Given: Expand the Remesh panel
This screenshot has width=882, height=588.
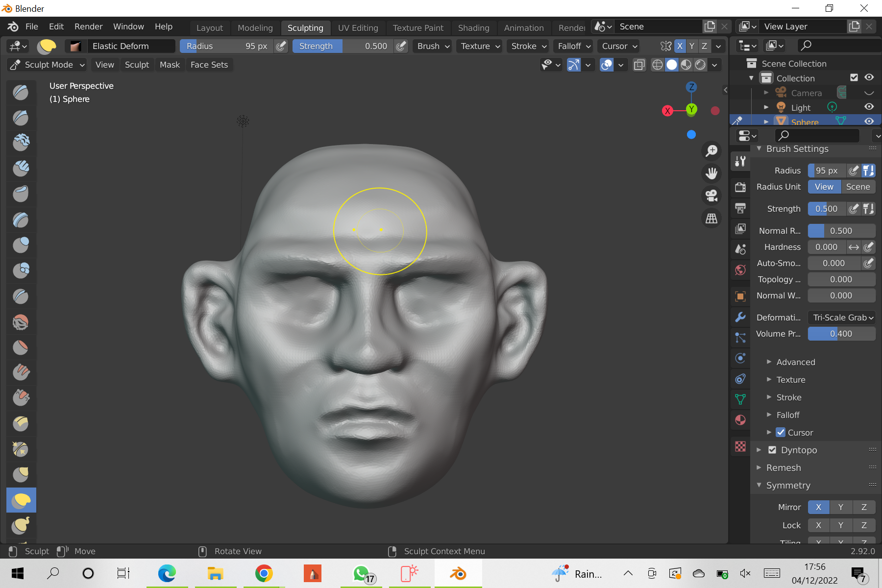Looking at the screenshot, I should click(x=784, y=467).
